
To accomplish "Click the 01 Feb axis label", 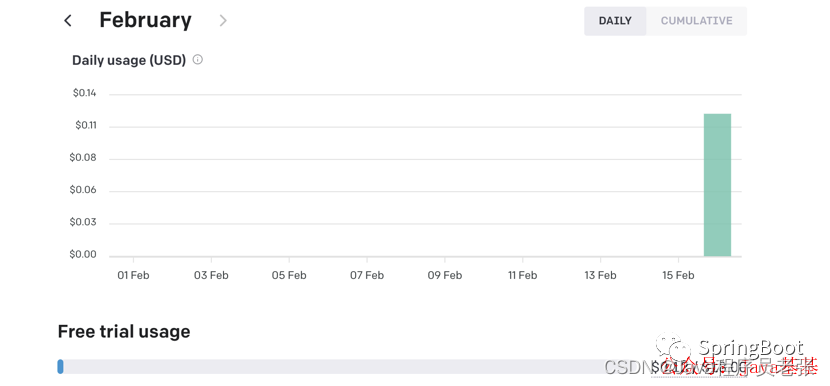I will [133, 275].
